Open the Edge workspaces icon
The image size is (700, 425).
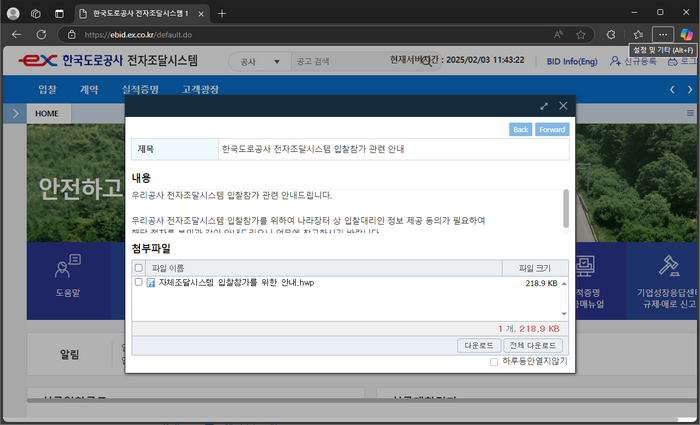36,13
